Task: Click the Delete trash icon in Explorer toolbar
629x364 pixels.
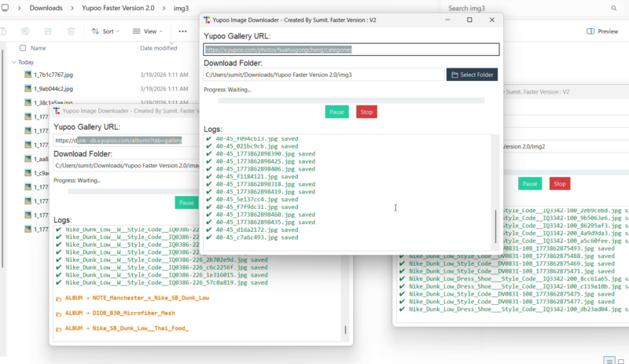Action: [x=71, y=31]
